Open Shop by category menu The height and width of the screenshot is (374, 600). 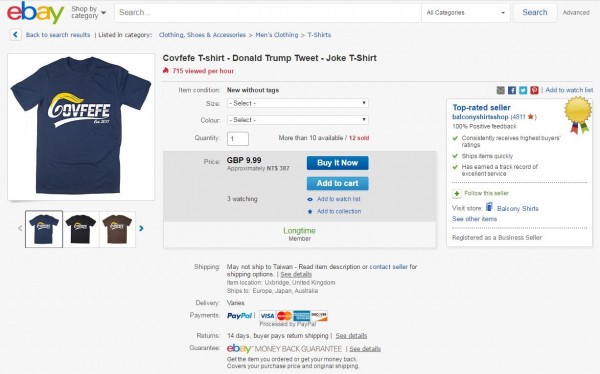[x=88, y=12]
